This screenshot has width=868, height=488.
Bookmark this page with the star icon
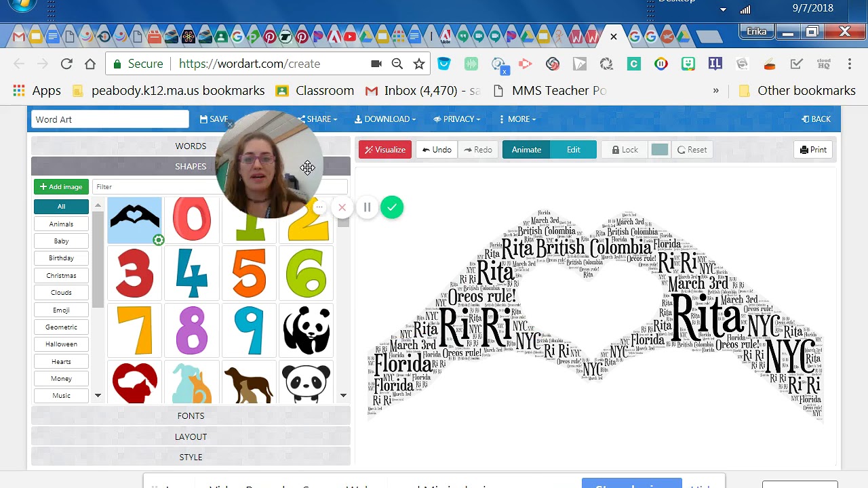(x=419, y=64)
